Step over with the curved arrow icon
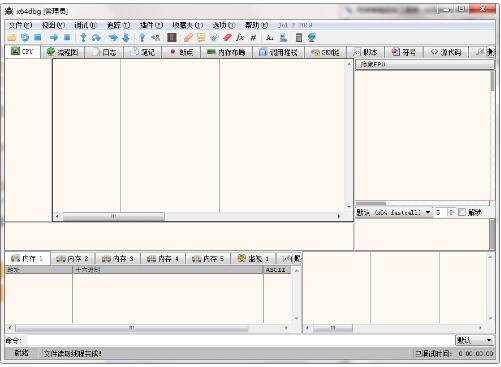Screen dimensions: 501x367 (x=97, y=38)
